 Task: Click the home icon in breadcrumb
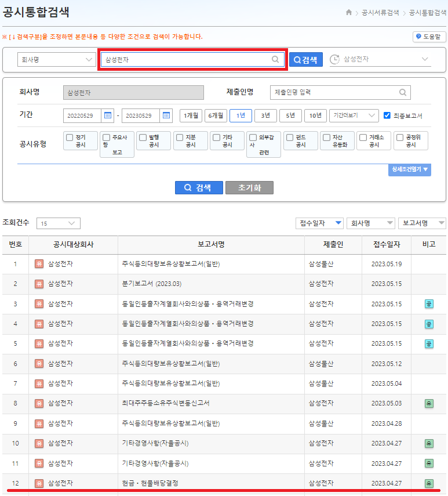[349, 12]
